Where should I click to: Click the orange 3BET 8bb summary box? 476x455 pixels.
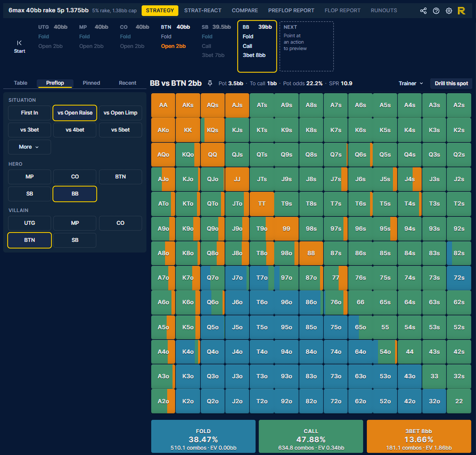[419, 436]
